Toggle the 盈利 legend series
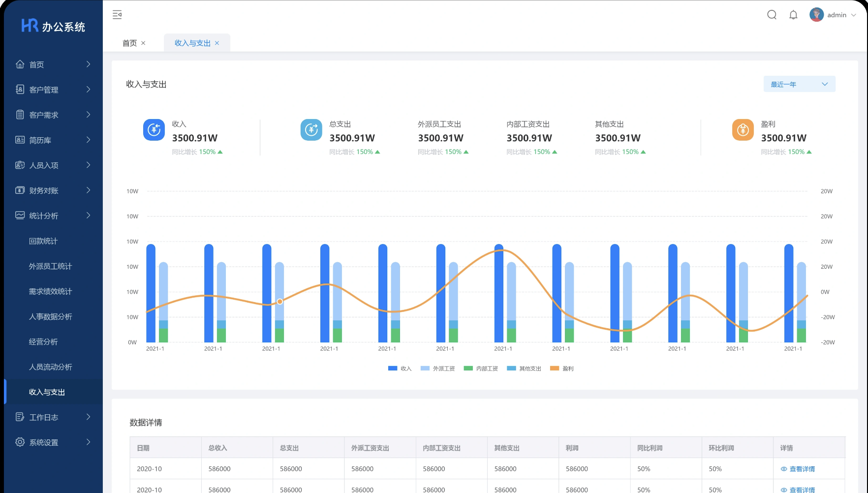Image resolution: width=868 pixels, height=493 pixels. tap(562, 369)
